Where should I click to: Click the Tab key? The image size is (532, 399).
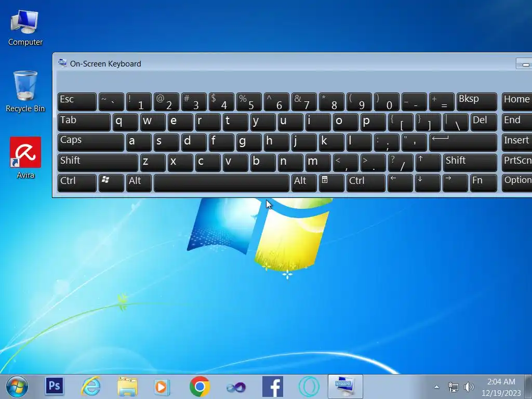pos(84,122)
